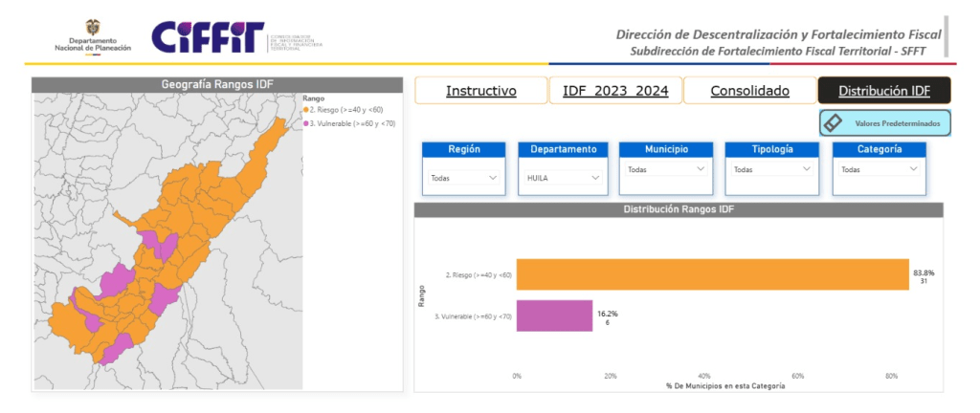Select the orange Riesgo bar in chart

[x=712, y=274]
